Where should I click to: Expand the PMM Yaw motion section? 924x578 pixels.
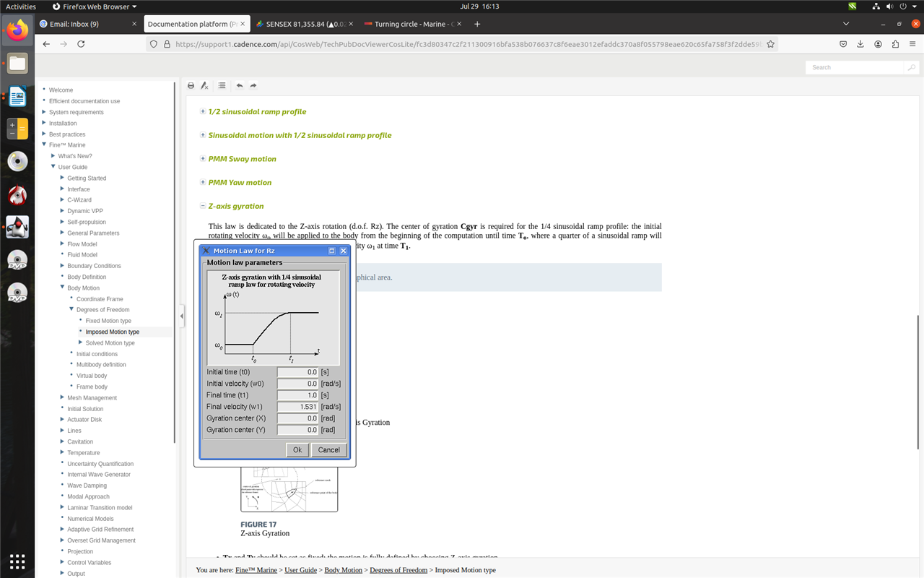203,182
